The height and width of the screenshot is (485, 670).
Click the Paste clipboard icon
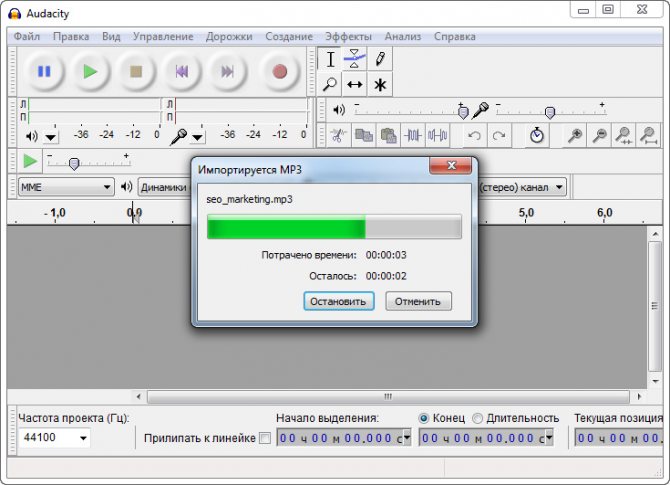[x=388, y=135]
